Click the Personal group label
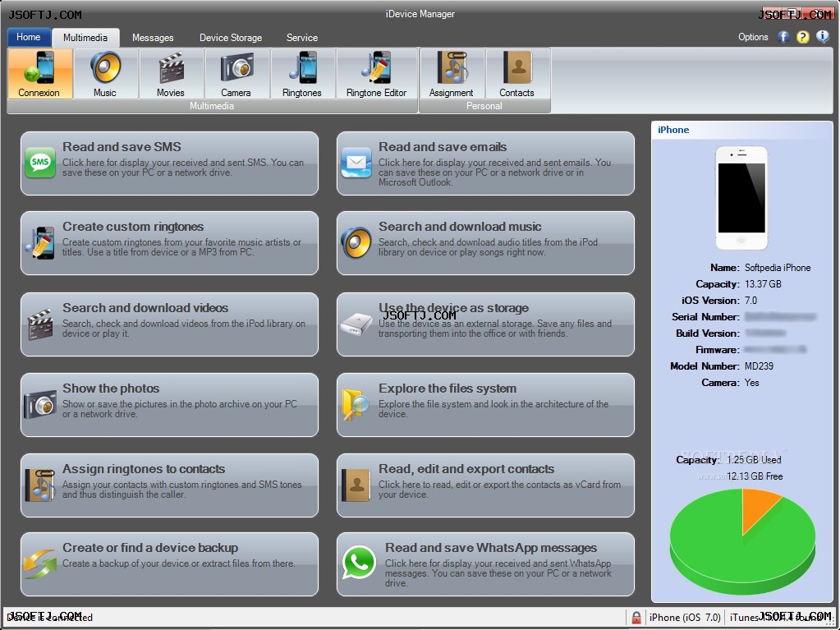The image size is (840, 630). pyautogui.click(x=484, y=106)
